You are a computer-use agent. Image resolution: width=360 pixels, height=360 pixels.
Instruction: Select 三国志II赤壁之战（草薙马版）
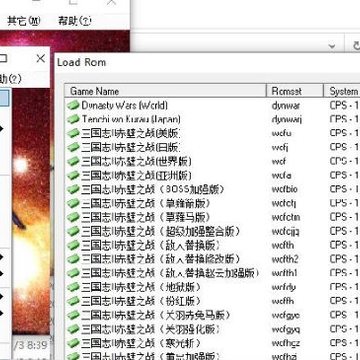[x=146, y=217]
